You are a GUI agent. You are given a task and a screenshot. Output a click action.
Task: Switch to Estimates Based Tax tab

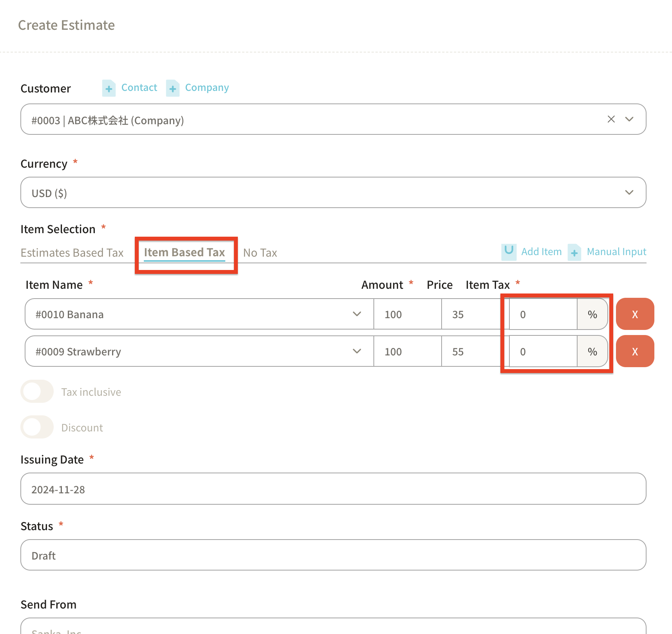click(x=72, y=253)
